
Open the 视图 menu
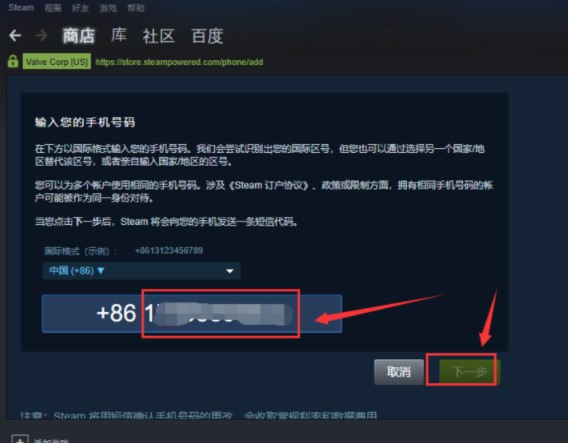(x=53, y=8)
